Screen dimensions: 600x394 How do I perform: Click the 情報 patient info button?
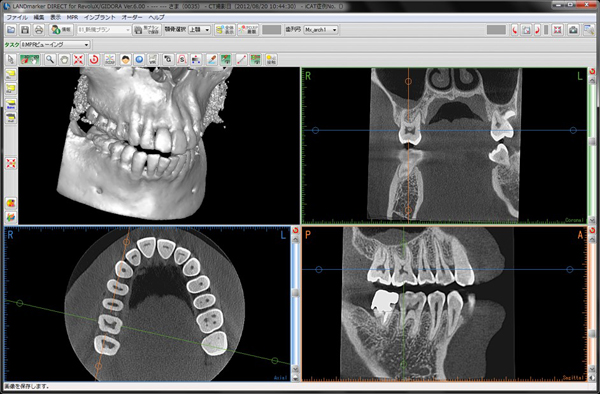point(61,30)
